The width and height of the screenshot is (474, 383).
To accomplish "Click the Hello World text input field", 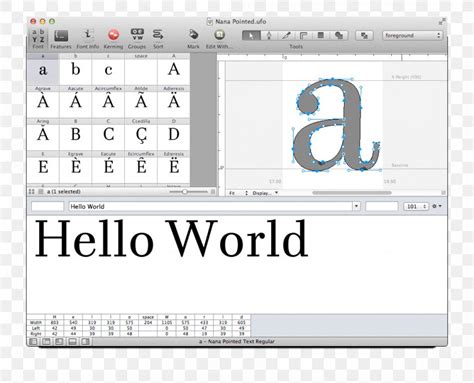I will (x=211, y=206).
